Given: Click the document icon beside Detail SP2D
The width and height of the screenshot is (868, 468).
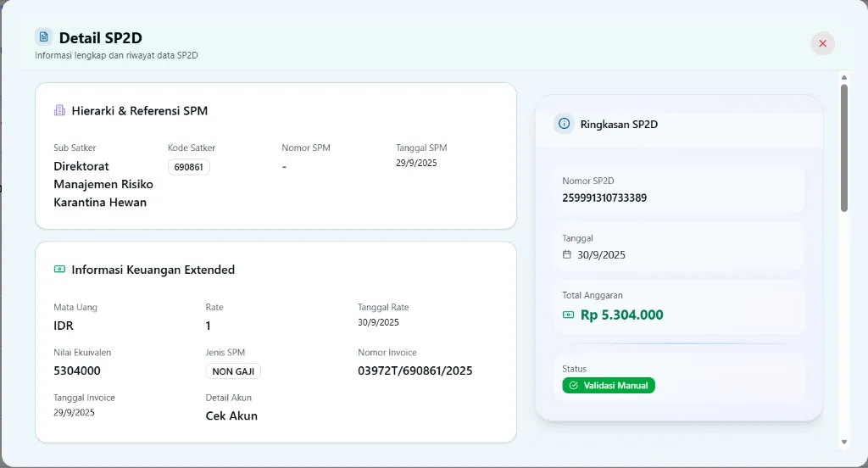Looking at the screenshot, I should click(x=43, y=37).
